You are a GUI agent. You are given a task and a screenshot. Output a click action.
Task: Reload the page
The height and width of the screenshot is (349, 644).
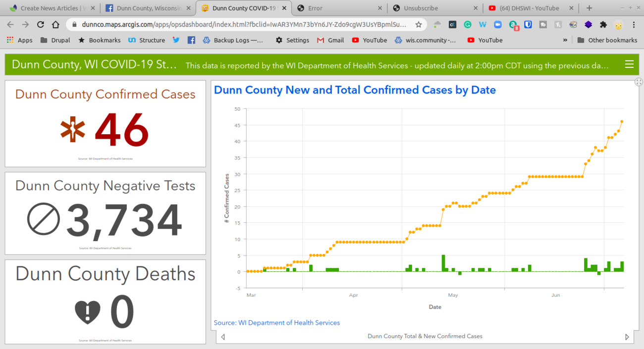[41, 25]
